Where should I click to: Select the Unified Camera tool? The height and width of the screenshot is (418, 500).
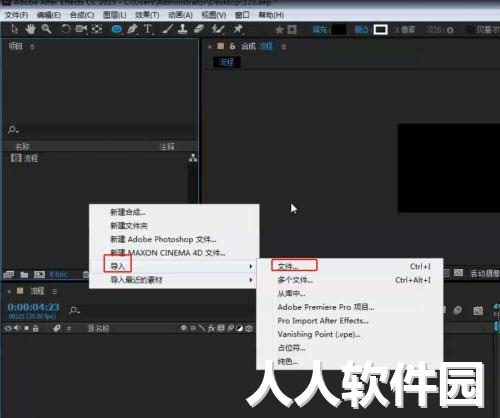pyautogui.click(x=81, y=29)
